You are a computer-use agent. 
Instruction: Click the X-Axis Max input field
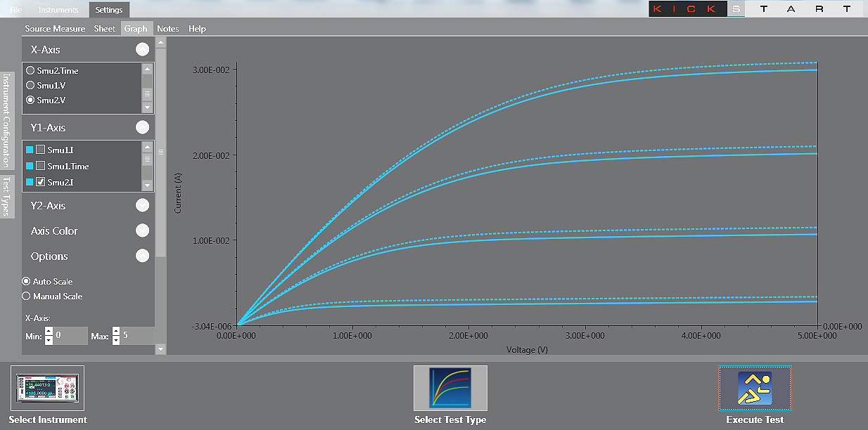(137, 336)
